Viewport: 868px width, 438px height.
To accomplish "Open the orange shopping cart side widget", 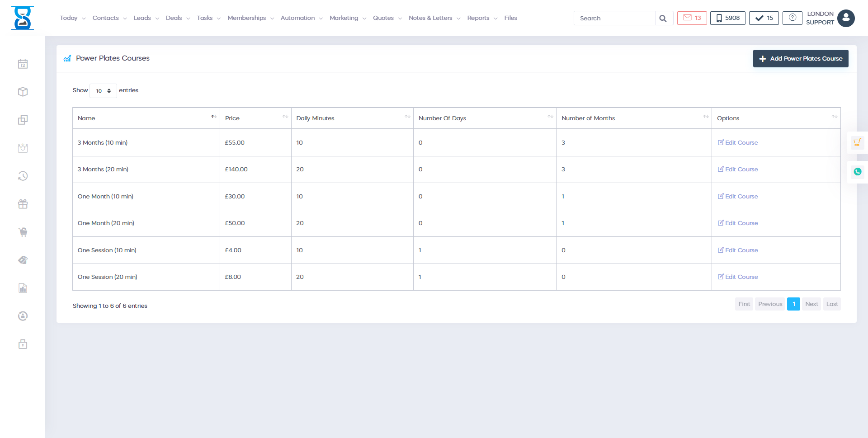I will click(x=857, y=143).
